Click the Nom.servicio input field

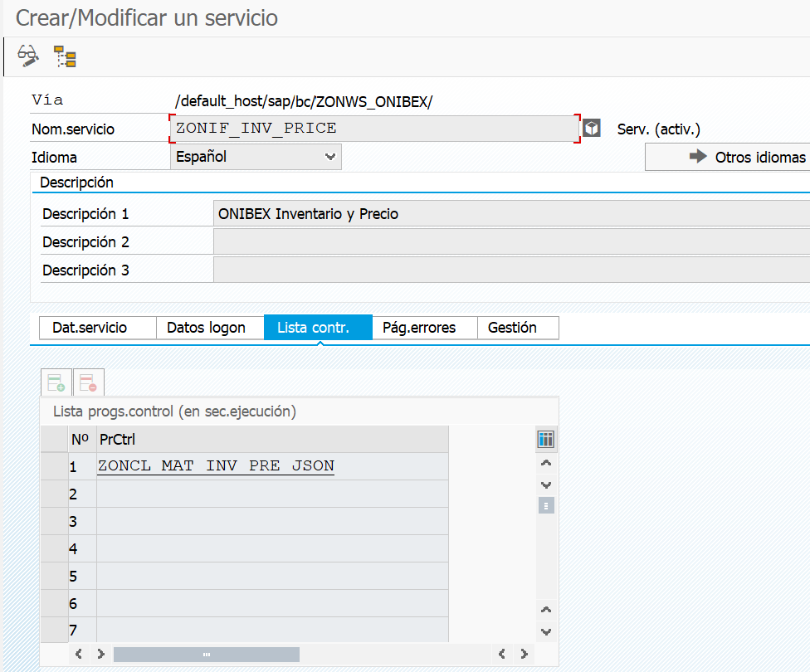pyautogui.click(x=373, y=129)
